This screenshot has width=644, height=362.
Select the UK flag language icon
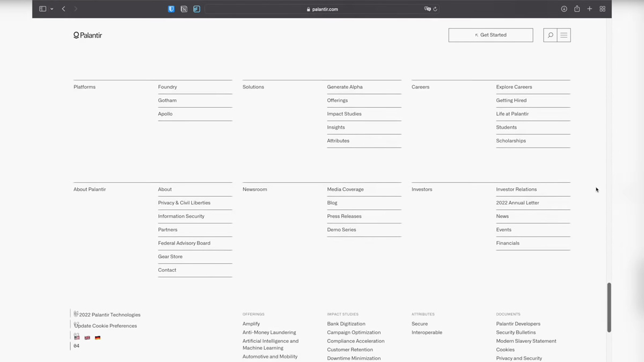coord(87,338)
